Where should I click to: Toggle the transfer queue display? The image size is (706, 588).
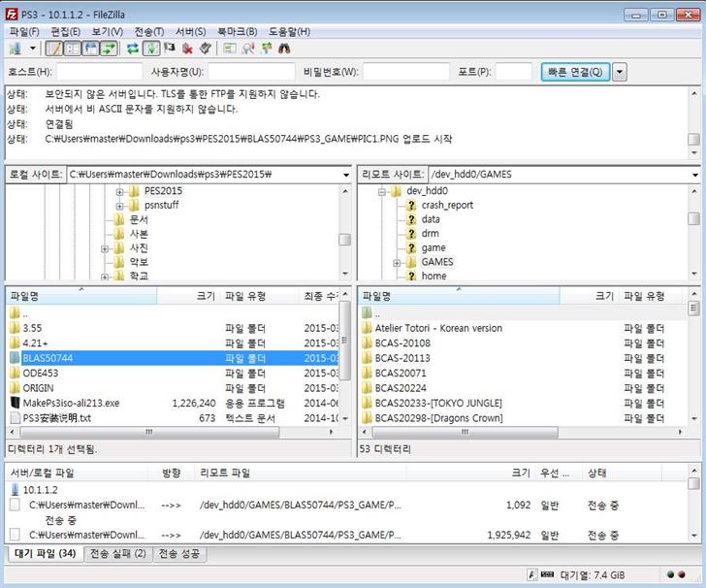point(108,48)
